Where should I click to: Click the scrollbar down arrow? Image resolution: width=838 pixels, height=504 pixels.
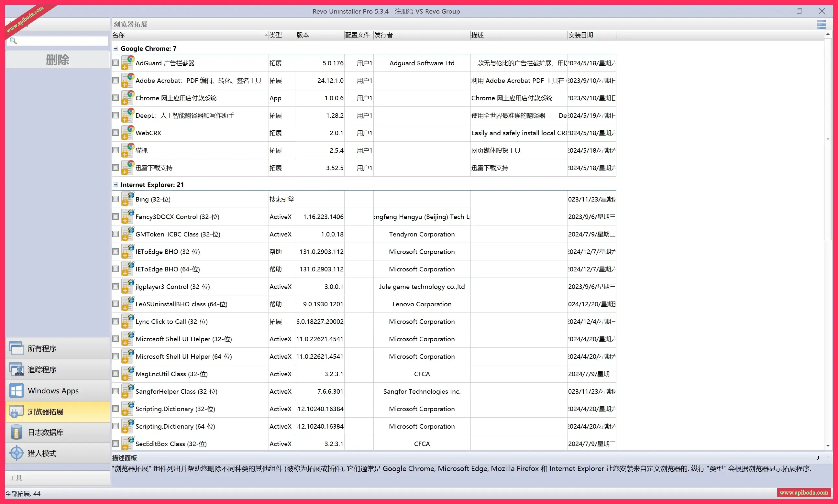tap(828, 445)
